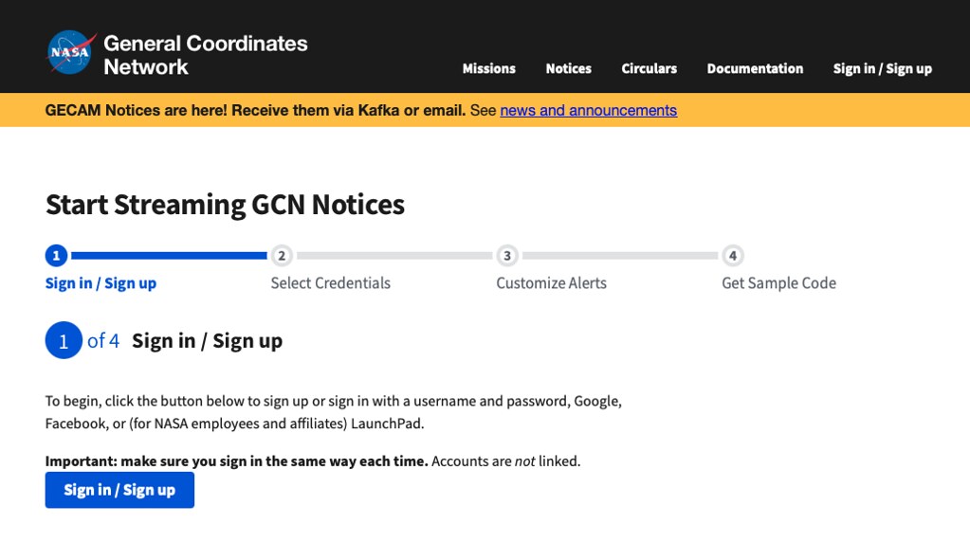The width and height of the screenshot is (970, 560).
Task: Click step 2 circle indicator
Action: pos(282,255)
